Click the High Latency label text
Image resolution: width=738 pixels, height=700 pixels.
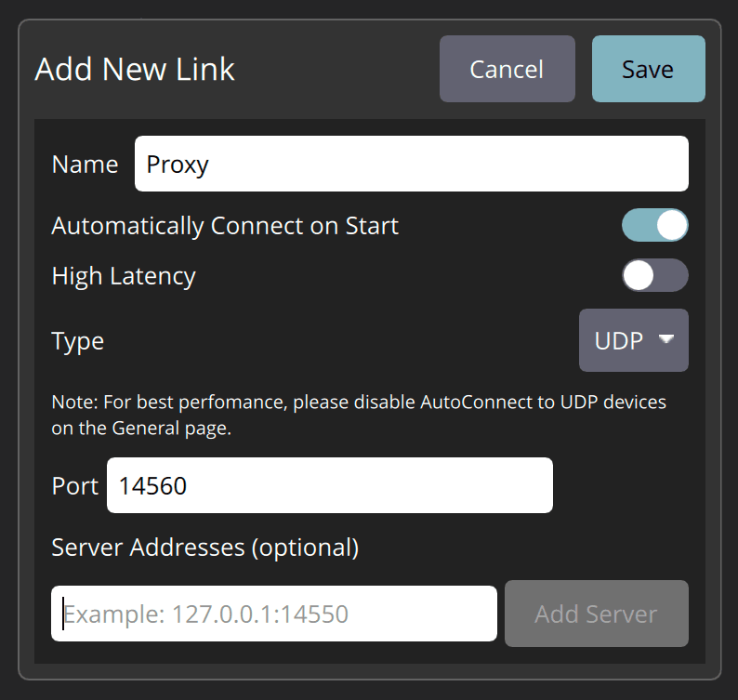124,276
